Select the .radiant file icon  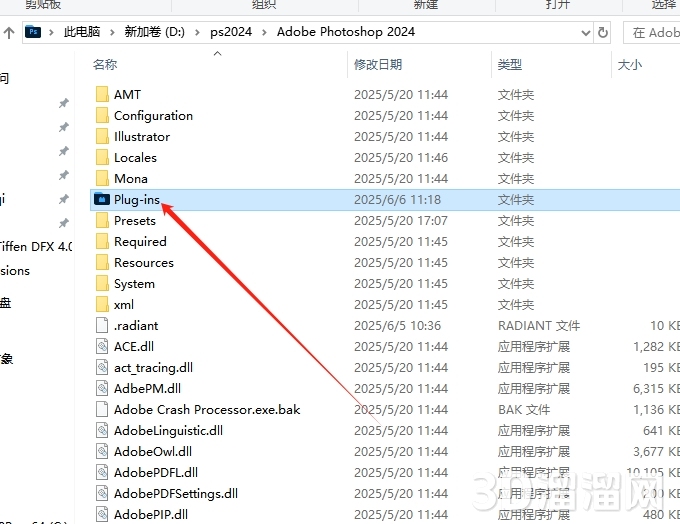(102, 325)
